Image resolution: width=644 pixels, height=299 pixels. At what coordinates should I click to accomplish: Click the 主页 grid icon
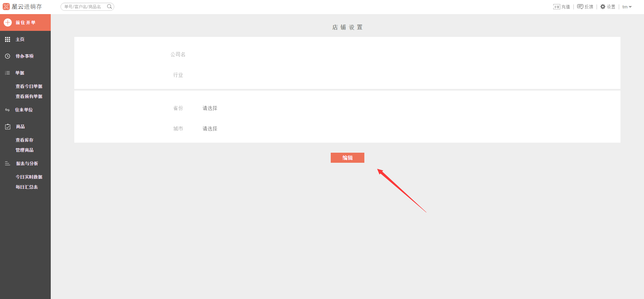(7, 40)
